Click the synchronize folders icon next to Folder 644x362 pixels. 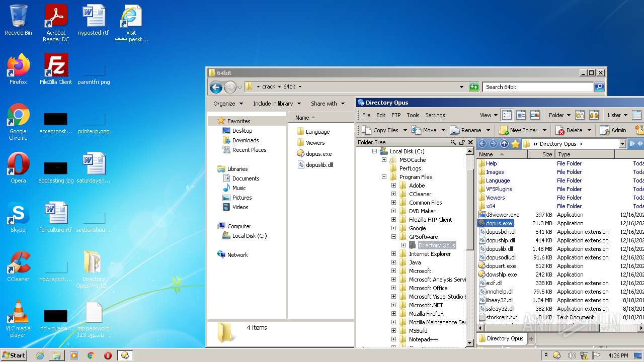pyautogui.click(x=580, y=115)
